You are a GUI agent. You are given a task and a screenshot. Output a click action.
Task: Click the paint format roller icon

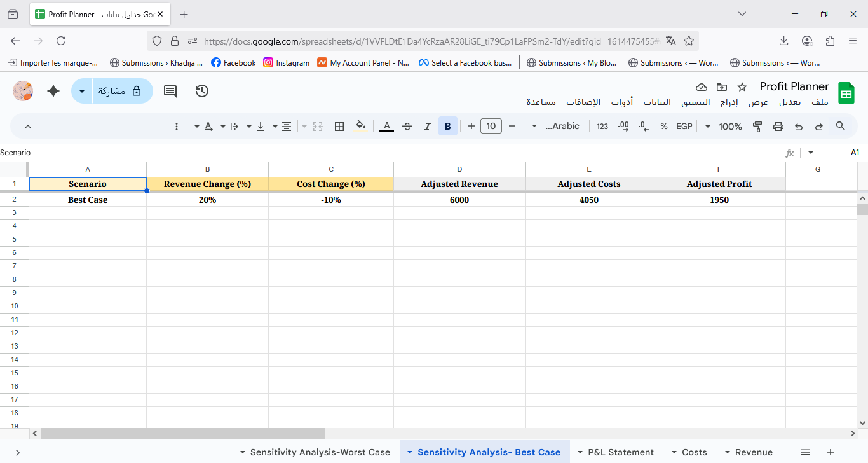click(x=757, y=127)
